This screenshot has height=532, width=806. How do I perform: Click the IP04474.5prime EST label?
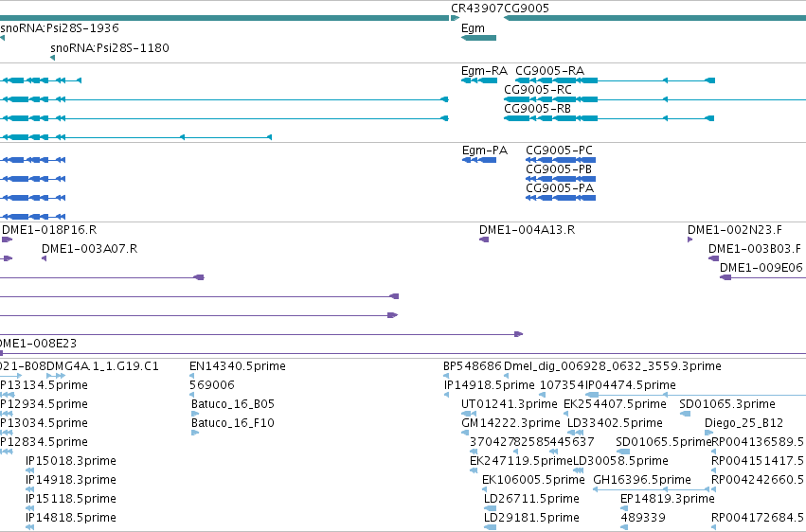[x=630, y=384]
